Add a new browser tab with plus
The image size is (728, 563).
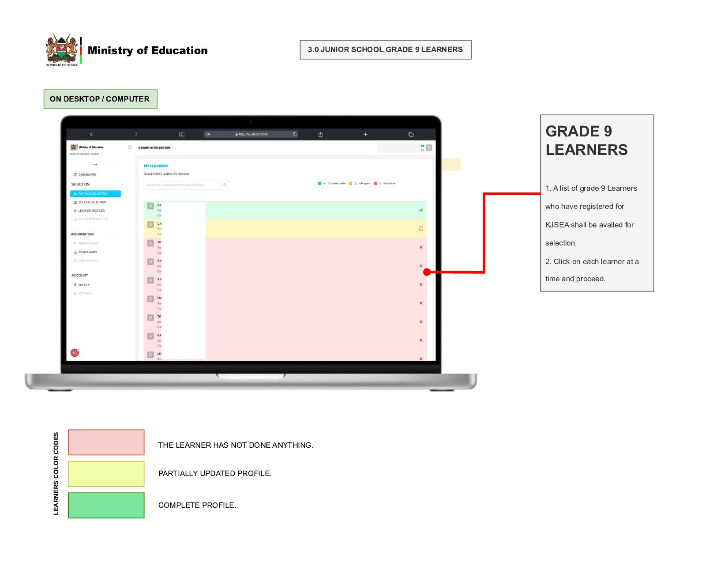click(x=365, y=134)
